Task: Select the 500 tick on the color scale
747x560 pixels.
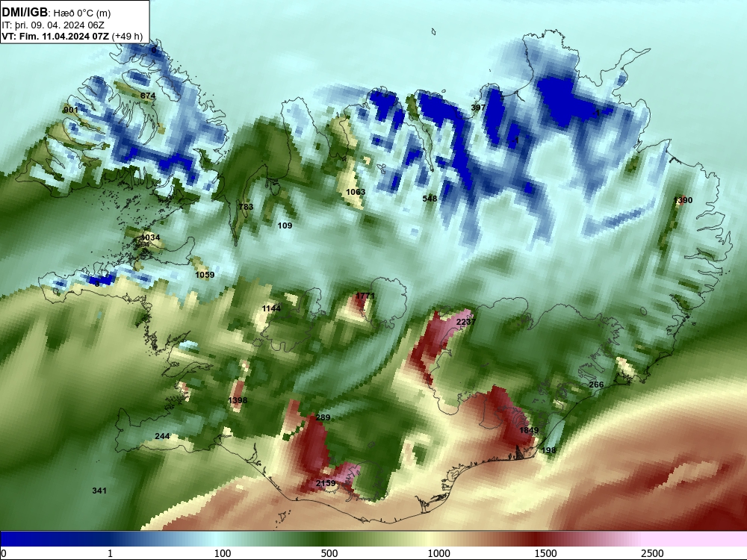Action: coord(329,553)
